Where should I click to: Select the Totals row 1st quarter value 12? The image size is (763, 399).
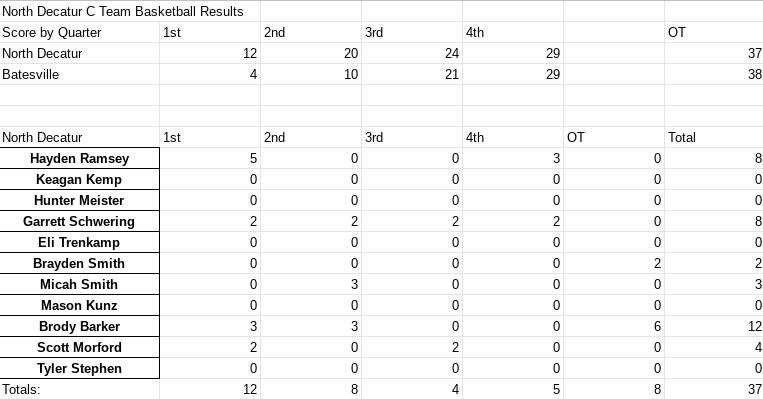[x=210, y=389]
